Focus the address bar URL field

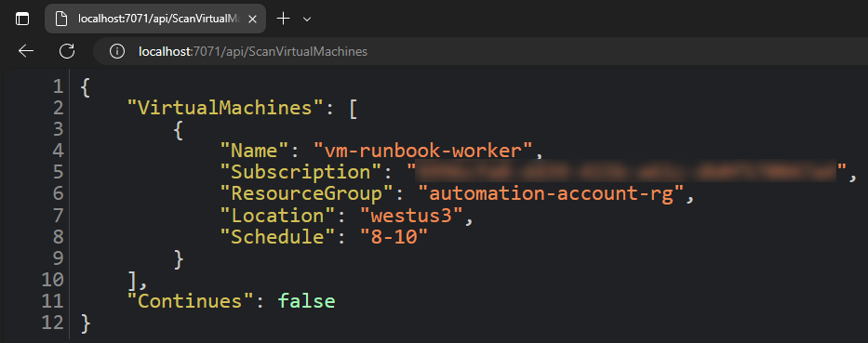click(480, 51)
